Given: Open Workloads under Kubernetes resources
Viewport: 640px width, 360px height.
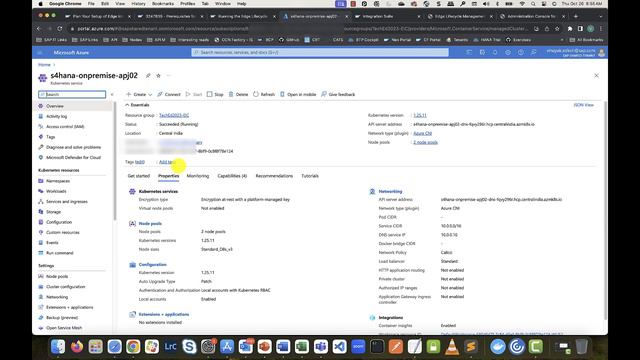Looking at the screenshot, I should click(x=56, y=191).
